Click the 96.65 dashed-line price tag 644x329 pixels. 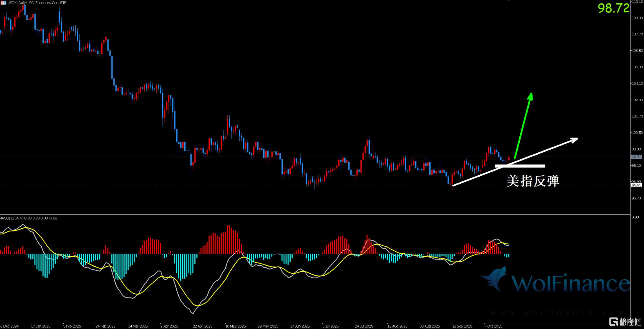click(636, 185)
